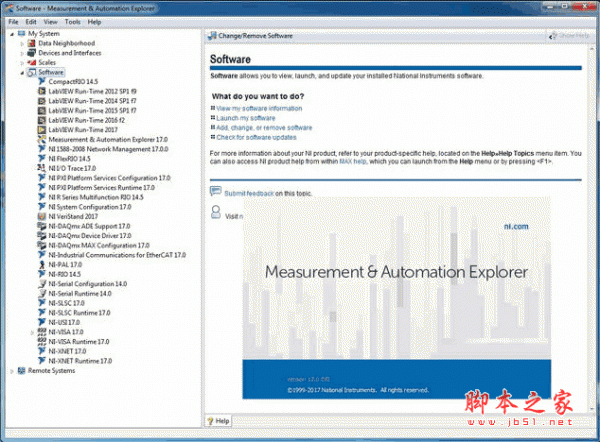Viewport: 600px width, 442px height.
Task: Select NI-USI 17.0 in tree
Action: point(64,322)
